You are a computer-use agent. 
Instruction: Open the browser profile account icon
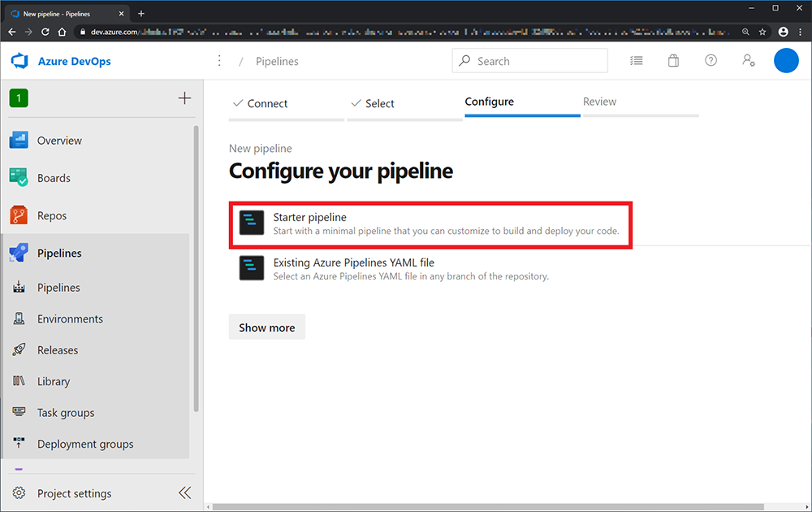coord(784,33)
